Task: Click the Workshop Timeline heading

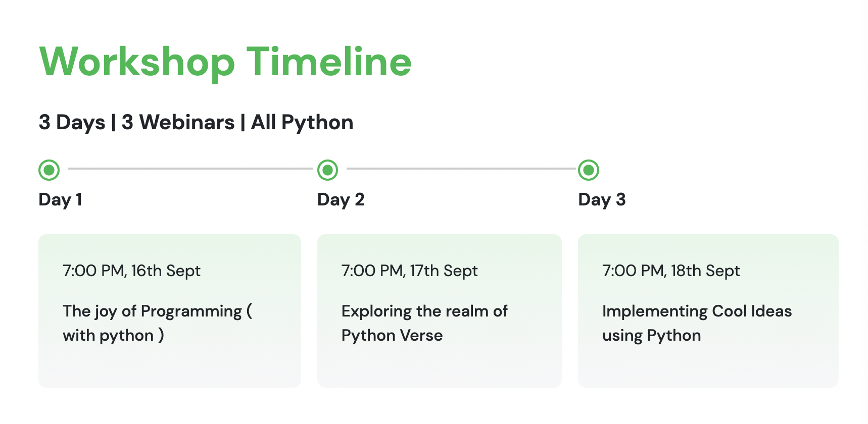Action: pyautogui.click(x=225, y=62)
